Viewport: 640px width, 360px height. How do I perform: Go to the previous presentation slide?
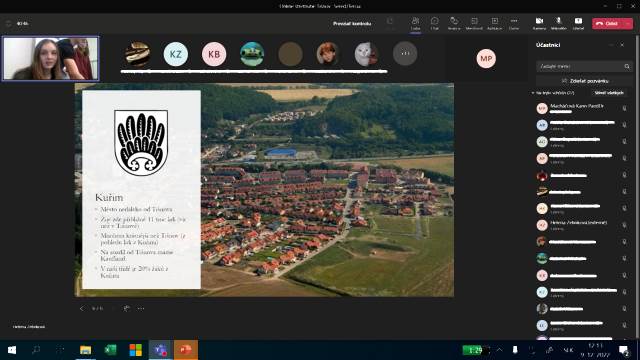(x=82, y=309)
